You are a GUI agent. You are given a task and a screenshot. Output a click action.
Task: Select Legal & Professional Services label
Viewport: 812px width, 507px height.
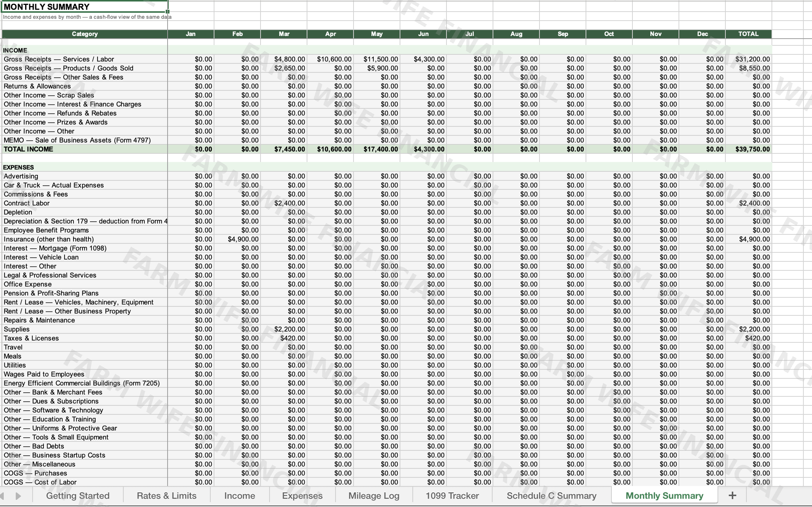pos(50,275)
